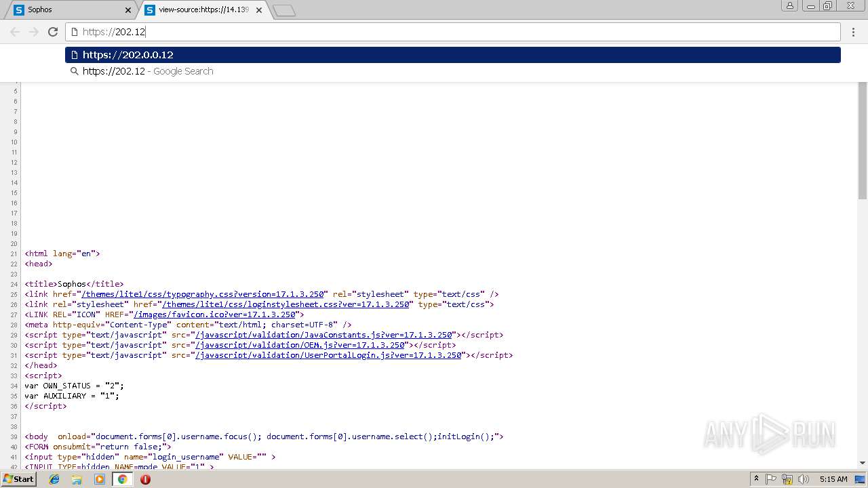Click the meta http-equiv Content-Type line

click(188, 325)
